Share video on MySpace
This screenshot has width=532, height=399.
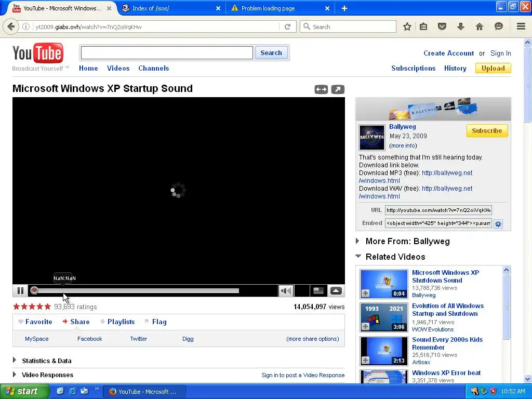tap(37, 339)
